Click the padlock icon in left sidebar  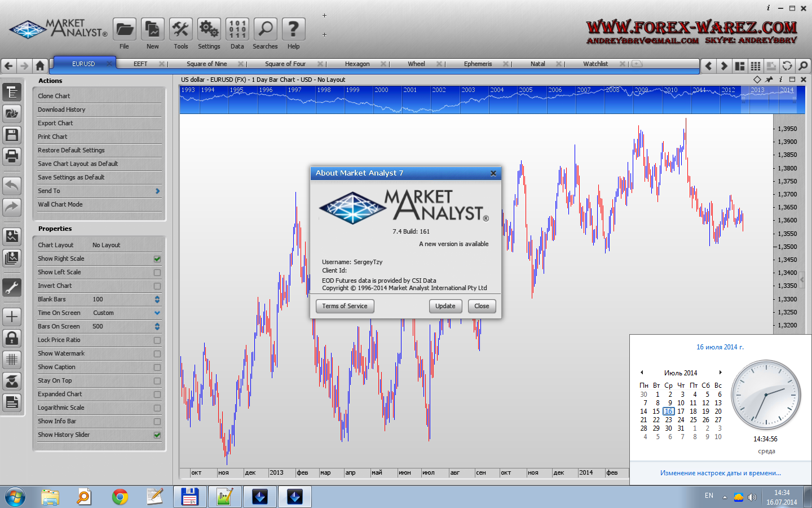pyautogui.click(x=12, y=338)
